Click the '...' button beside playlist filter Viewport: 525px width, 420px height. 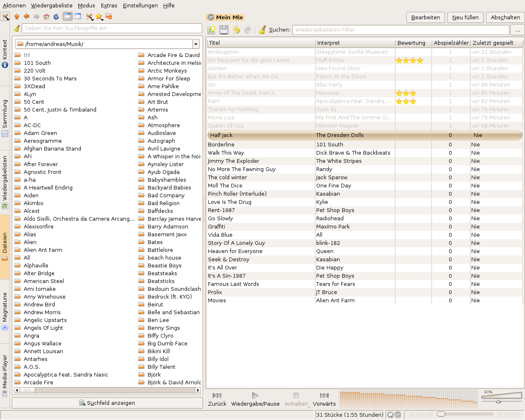pyautogui.click(x=518, y=30)
